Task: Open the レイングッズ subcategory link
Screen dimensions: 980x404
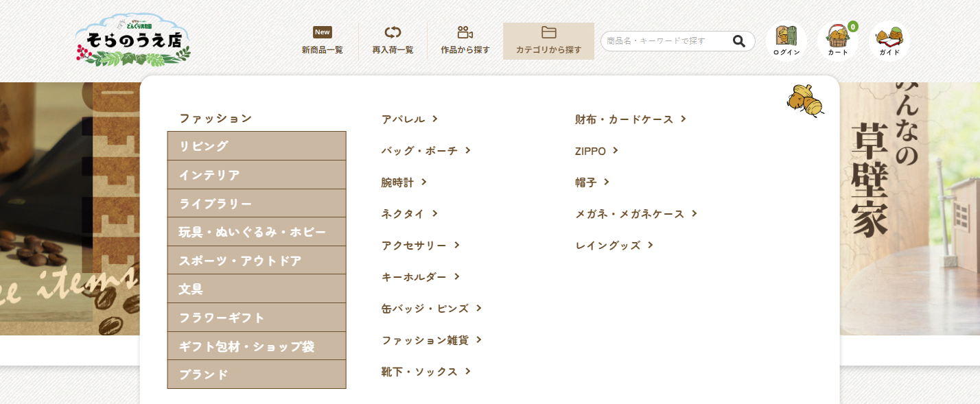Action: pyautogui.click(x=614, y=245)
